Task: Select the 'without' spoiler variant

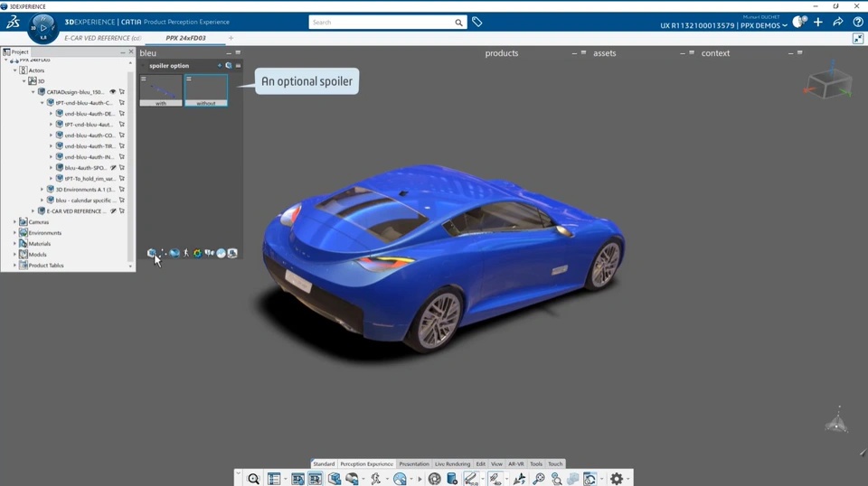Action: point(206,90)
